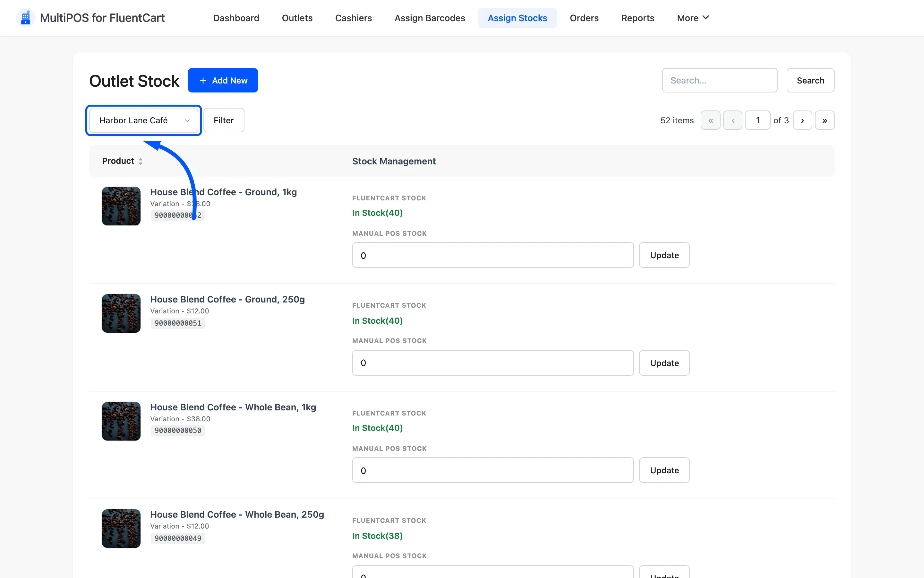
Task: Click In Stock(38) status text
Action: click(377, 536)
